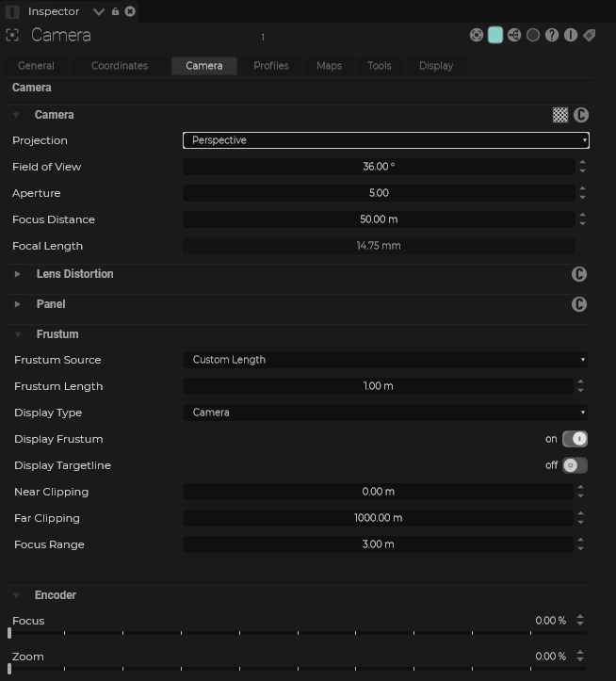The image size is (616, 681).
Task: Click the dark gray circle status icon
Action: pyautogui.click(x=533, y=36)
